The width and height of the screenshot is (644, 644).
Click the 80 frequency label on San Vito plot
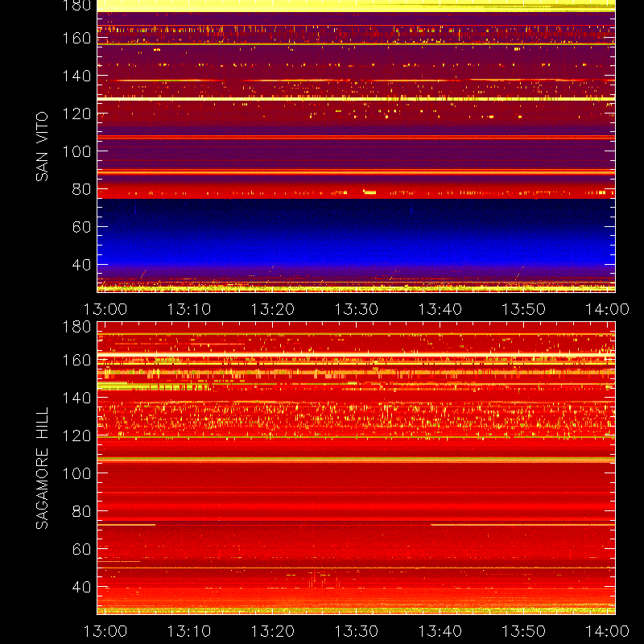pos(82,189)
